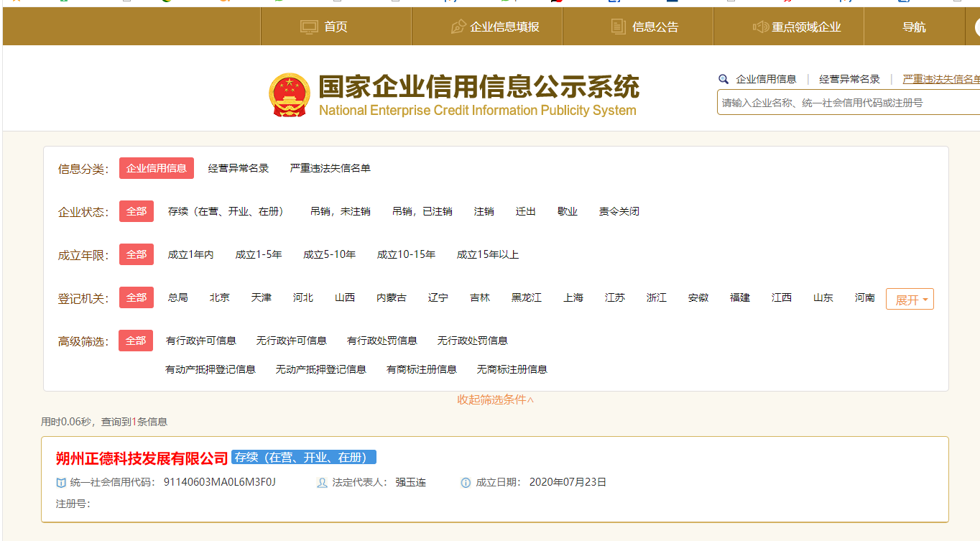Click the national emblem logo
This screenshot has width=980, height=541.
click(290, 95)
